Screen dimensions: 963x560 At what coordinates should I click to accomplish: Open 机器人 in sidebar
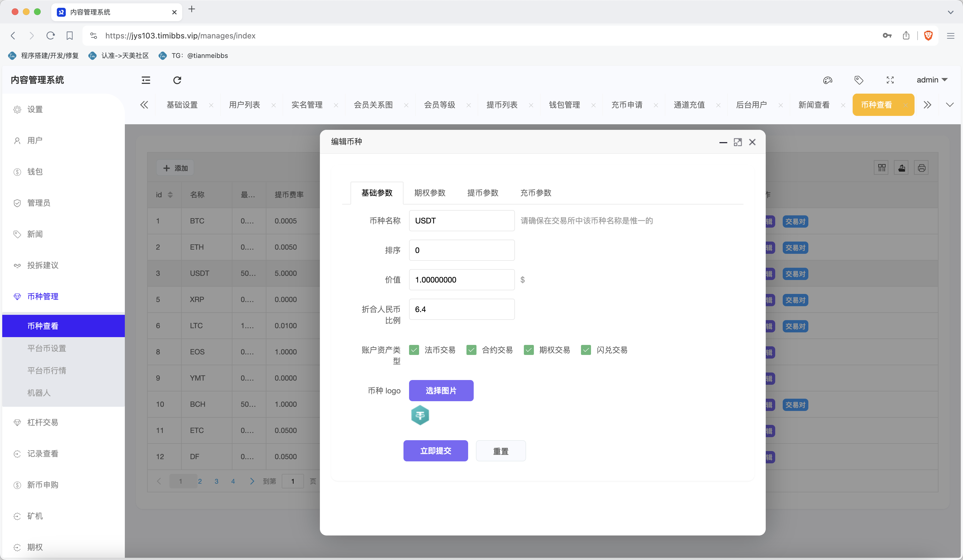tap(64, 393)
